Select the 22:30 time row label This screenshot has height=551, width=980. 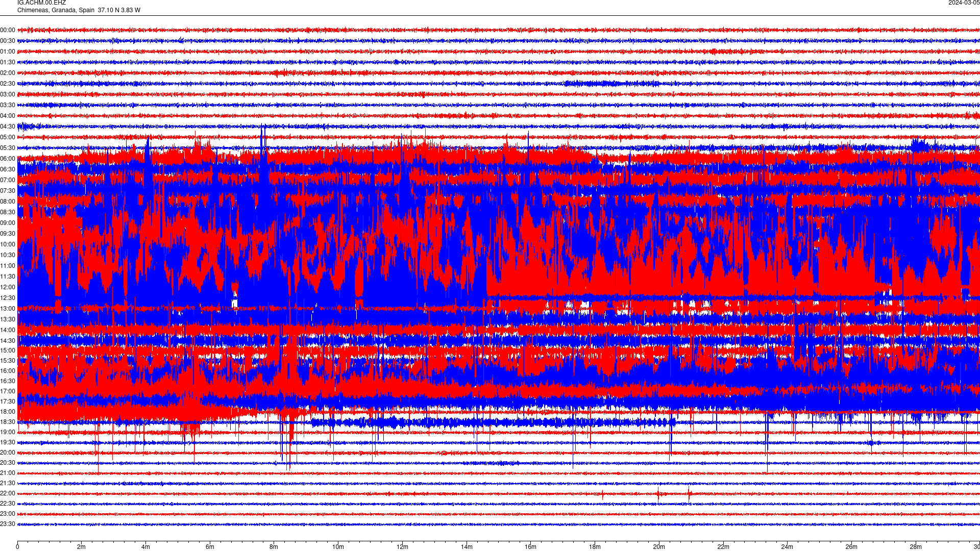[x=8, y=504]
